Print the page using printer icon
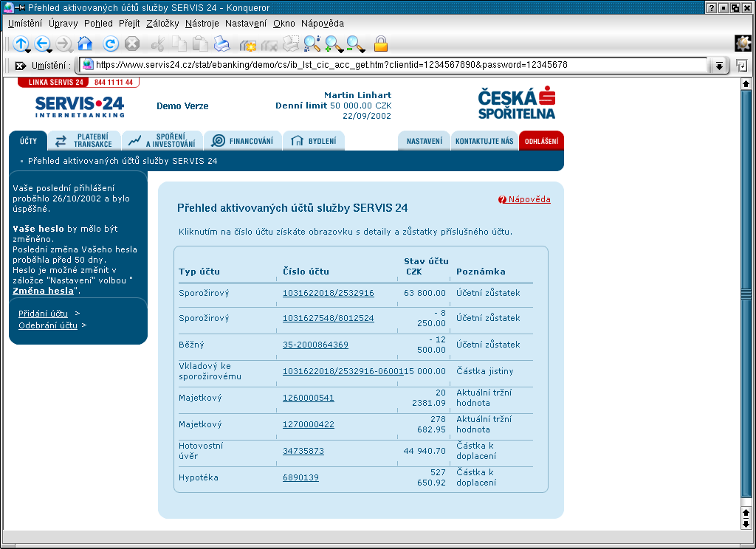Viewport: 756px width, 549px height. click(222, 44)
